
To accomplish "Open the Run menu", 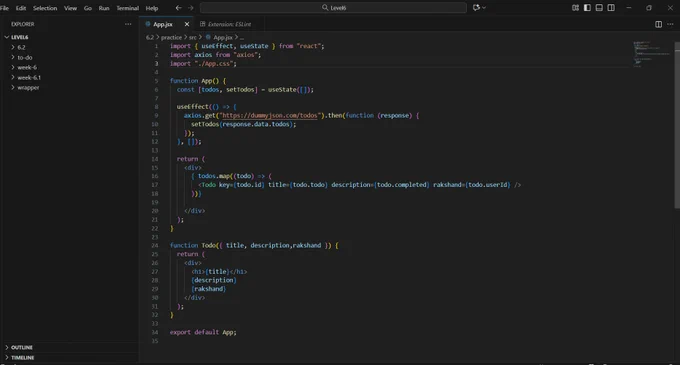I will coord(104,8).
